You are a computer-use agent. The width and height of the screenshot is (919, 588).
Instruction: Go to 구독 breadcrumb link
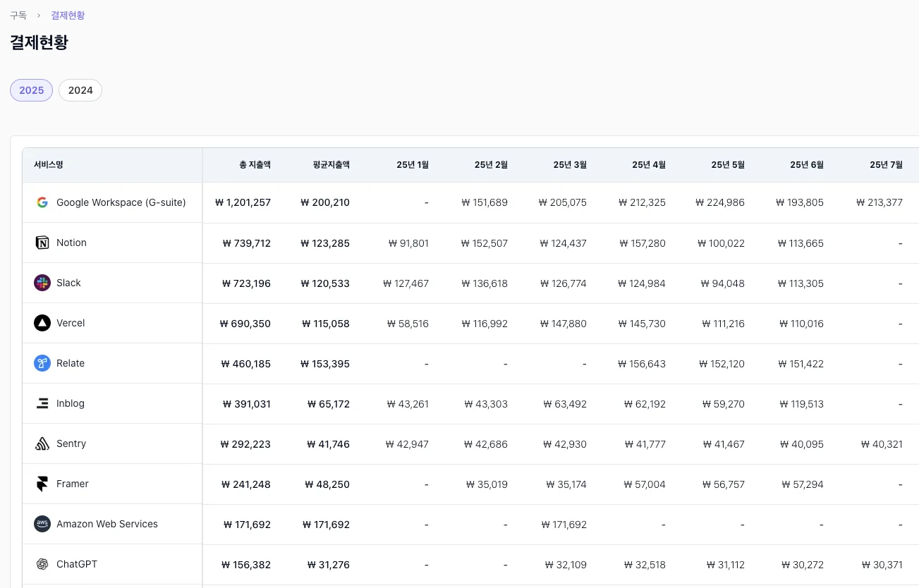click(x=18, y=16)
